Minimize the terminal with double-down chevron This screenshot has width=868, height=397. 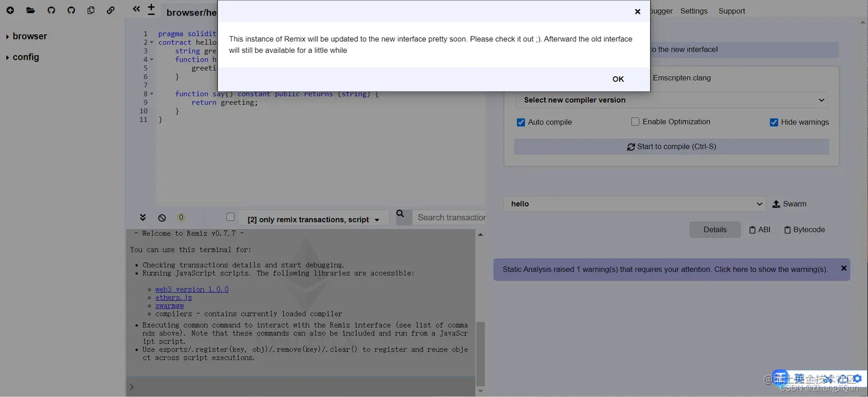coord(143,217)
